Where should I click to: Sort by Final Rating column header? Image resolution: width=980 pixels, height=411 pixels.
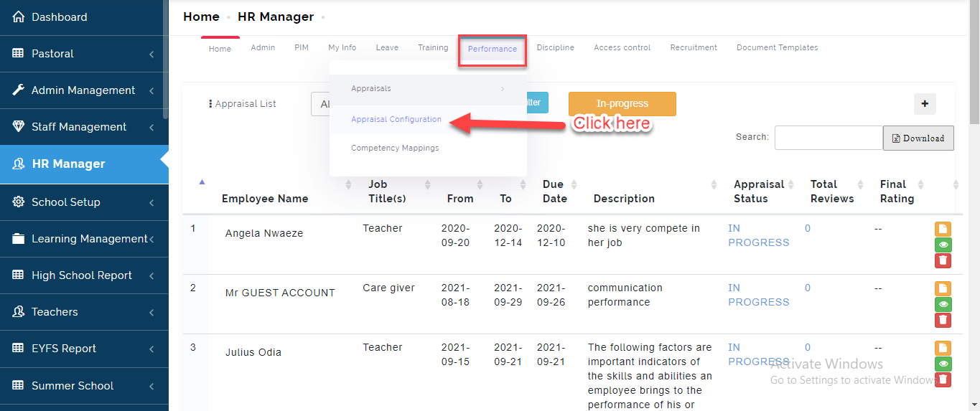tap(897, 192)
